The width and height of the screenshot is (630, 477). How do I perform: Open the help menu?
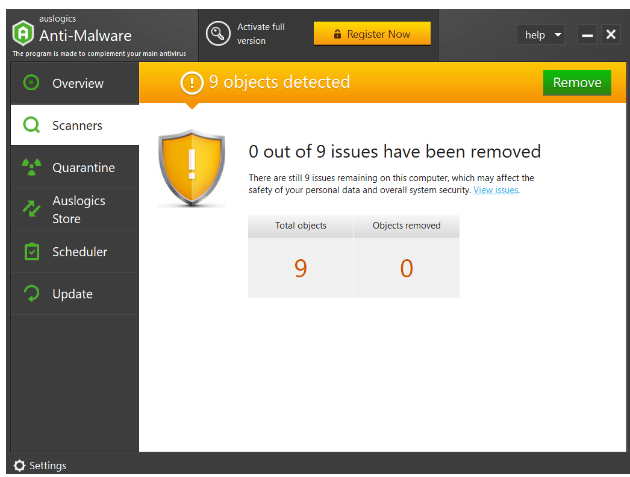[541, 35]
